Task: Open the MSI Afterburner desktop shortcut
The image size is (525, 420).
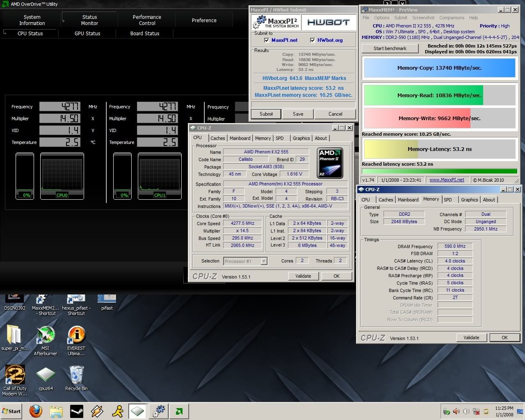Action: [45, 340]
